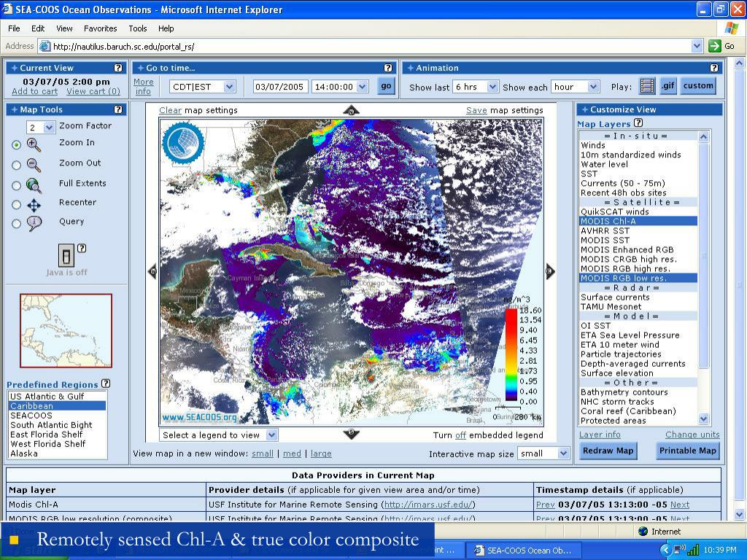Select the Zoom In radio button
Viewport: 747px width, 560px height.
16,145
